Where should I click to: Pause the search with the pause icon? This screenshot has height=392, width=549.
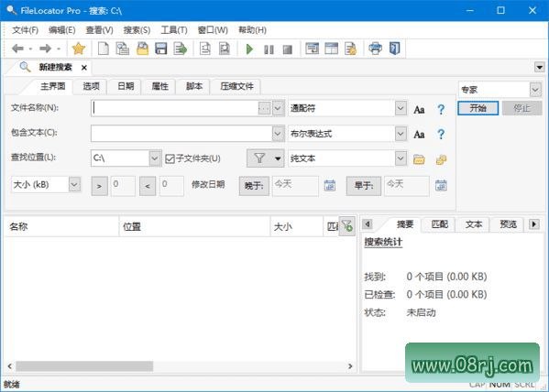click(x=269, y=49)
